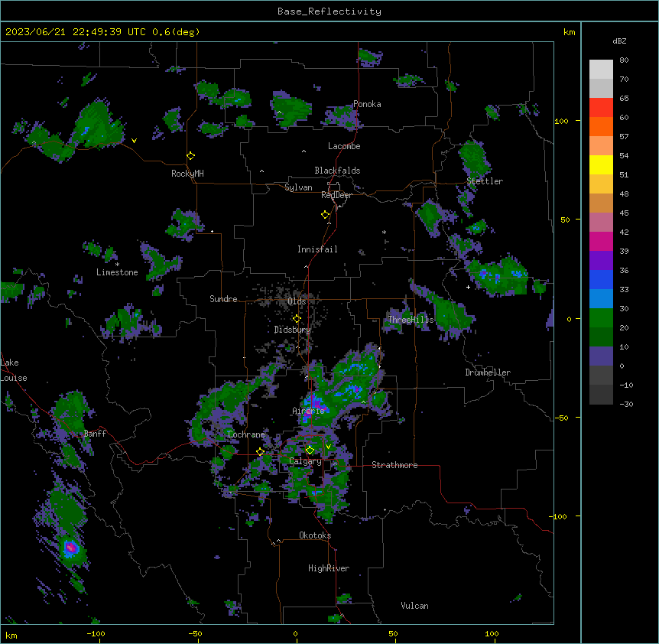Pick the dark orange 57-60 dBZ legend swatch
This screenshot has width=659, height=644.
pyautogui.click(x=601, y=126)
